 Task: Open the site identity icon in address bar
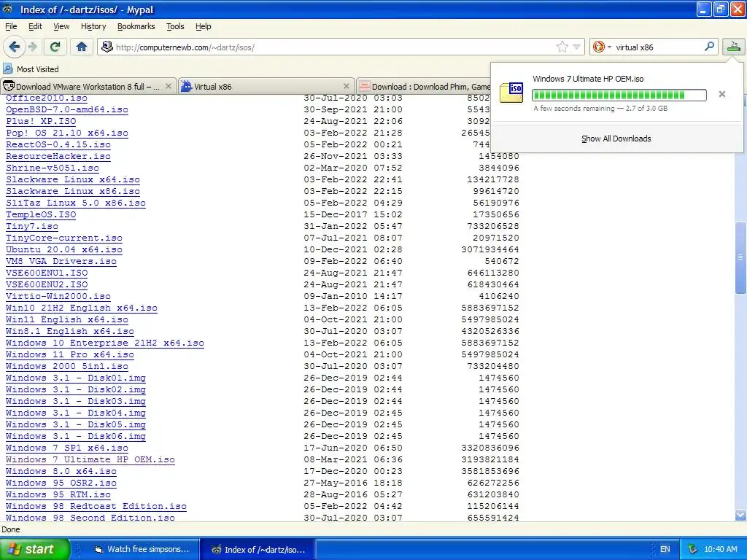(x=107, y=47)
